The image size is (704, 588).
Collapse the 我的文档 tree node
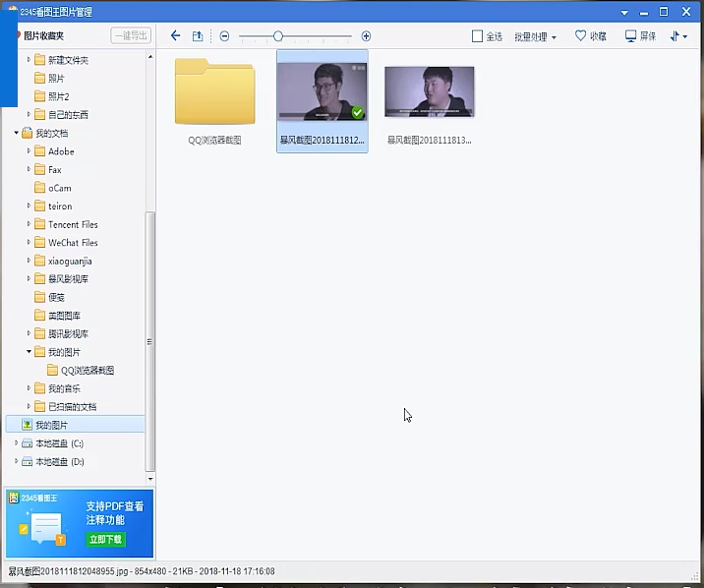17,133
